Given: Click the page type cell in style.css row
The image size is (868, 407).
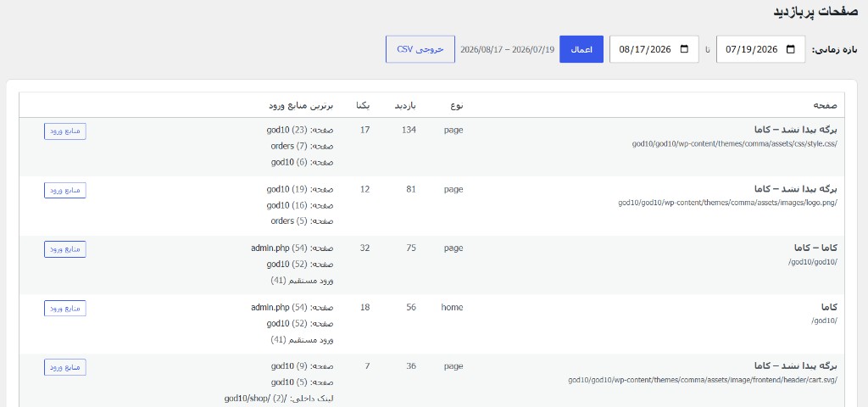Looking at the screenshot, I should click(x=453, y=130).
